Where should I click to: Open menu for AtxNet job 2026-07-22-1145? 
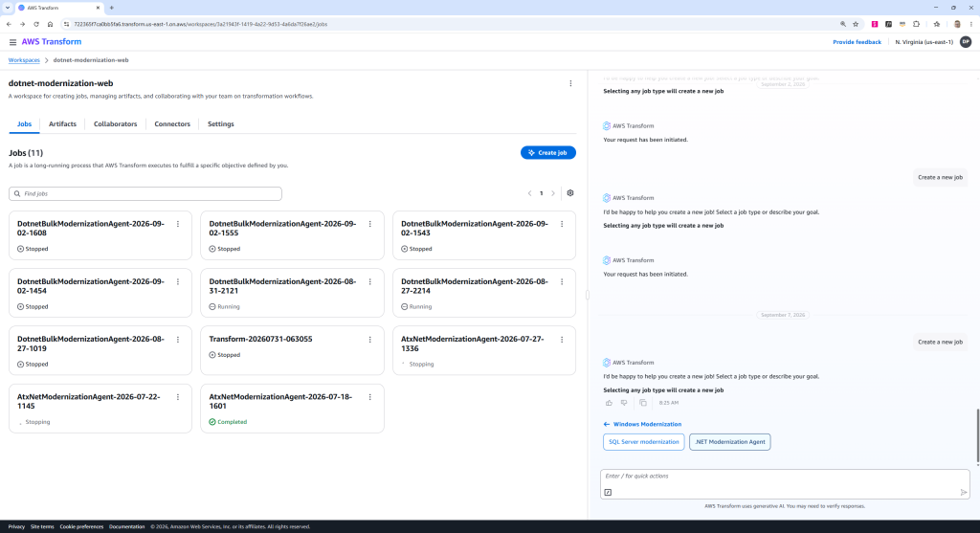tap(178, 397)
